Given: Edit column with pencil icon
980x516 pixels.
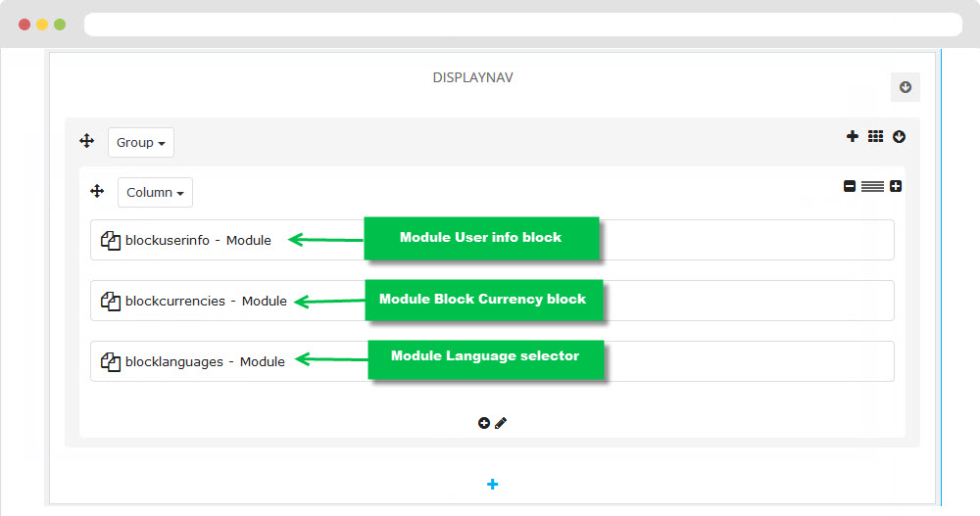Looking at the screenshot, I should click(501, 423).
